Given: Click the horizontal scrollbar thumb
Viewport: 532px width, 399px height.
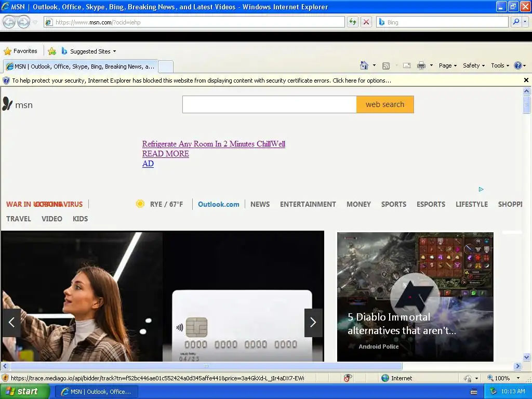Looking at the screenshot, I should click(206, 366).
